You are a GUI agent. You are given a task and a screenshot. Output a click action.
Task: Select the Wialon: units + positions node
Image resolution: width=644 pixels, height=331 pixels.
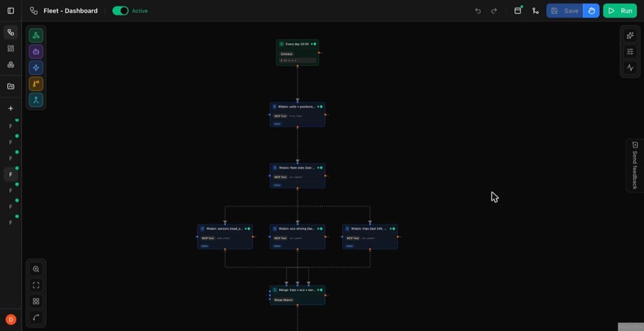[x=297, y=115]
